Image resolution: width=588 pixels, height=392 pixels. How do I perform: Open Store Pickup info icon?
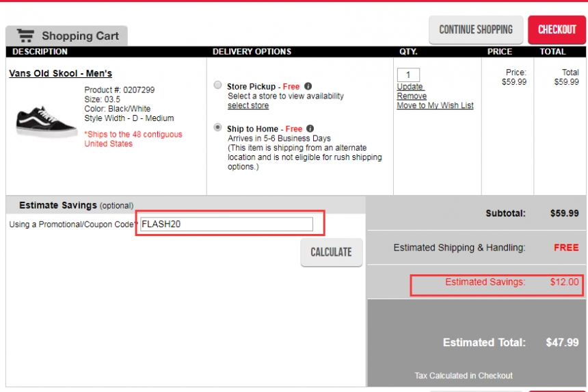(308, 86)
